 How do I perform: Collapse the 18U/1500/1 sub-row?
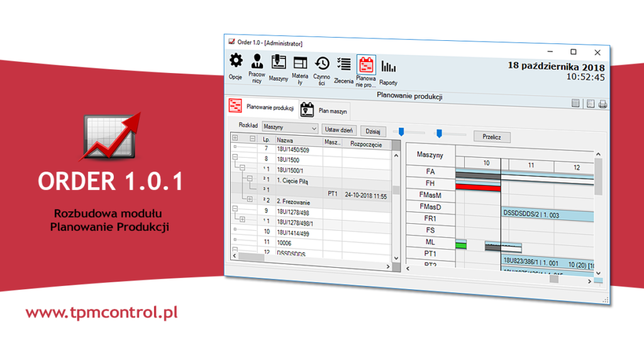pos(242,167)
